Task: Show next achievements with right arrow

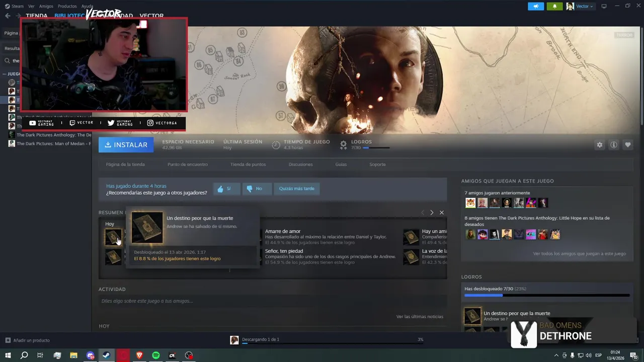Action: pos(431,213)
